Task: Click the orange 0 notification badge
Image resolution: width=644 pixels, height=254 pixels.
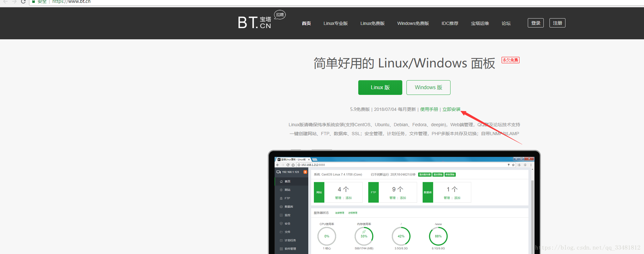Action: pos(305,172)
